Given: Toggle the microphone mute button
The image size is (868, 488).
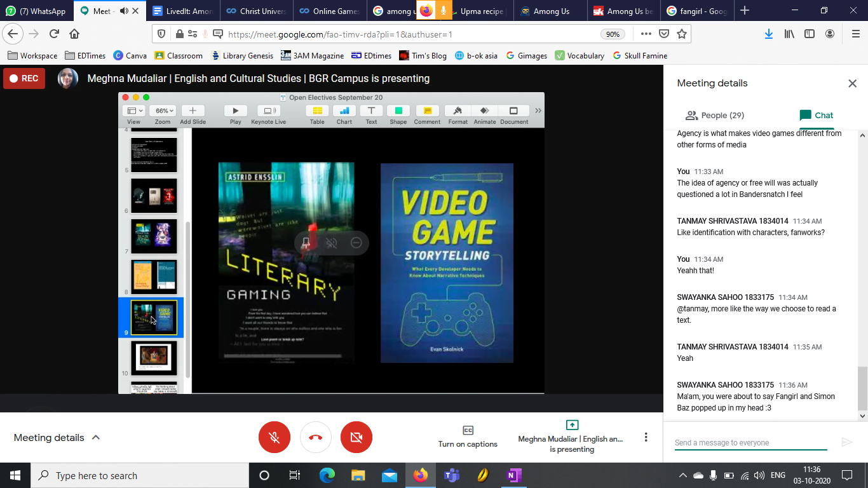Looking at the screenshot, I should [275, 437].
